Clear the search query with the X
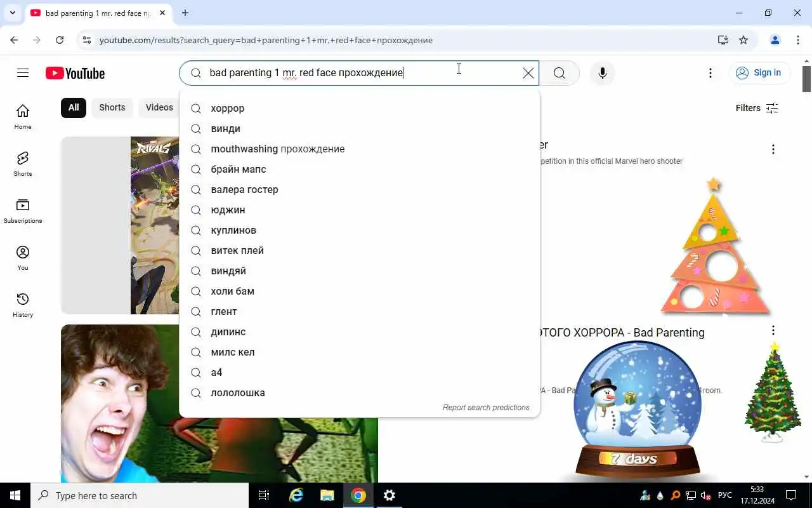 [x=528, y=73]
